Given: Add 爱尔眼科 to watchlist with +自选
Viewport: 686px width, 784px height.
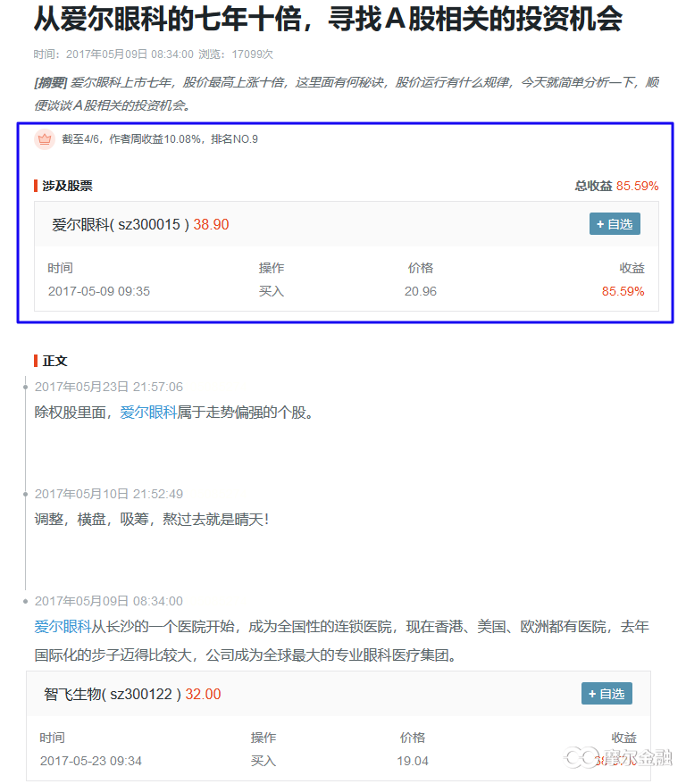Looking at the screenshot, I should tap(615, 224).
